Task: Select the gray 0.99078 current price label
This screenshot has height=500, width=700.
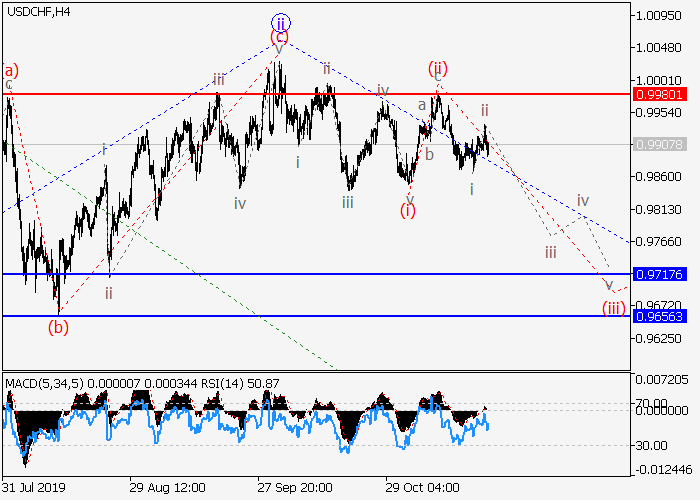Action: click(x=659, y=144)
